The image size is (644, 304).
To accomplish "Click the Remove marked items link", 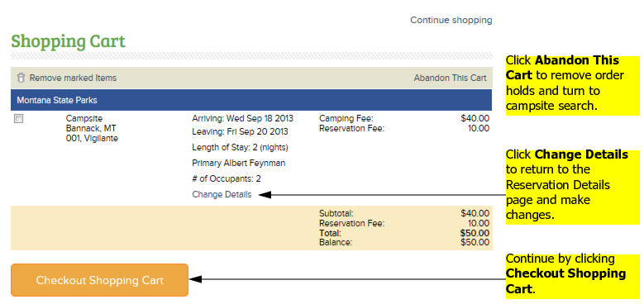I will pos(73,78).
